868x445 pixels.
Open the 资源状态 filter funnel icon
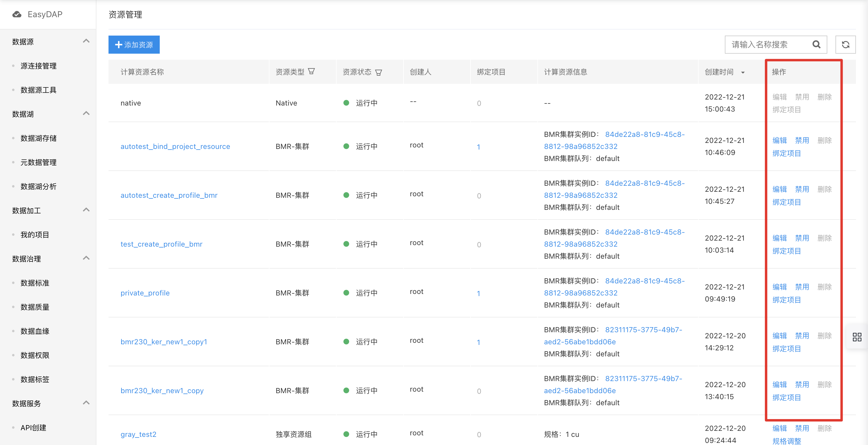pos(379,72)
